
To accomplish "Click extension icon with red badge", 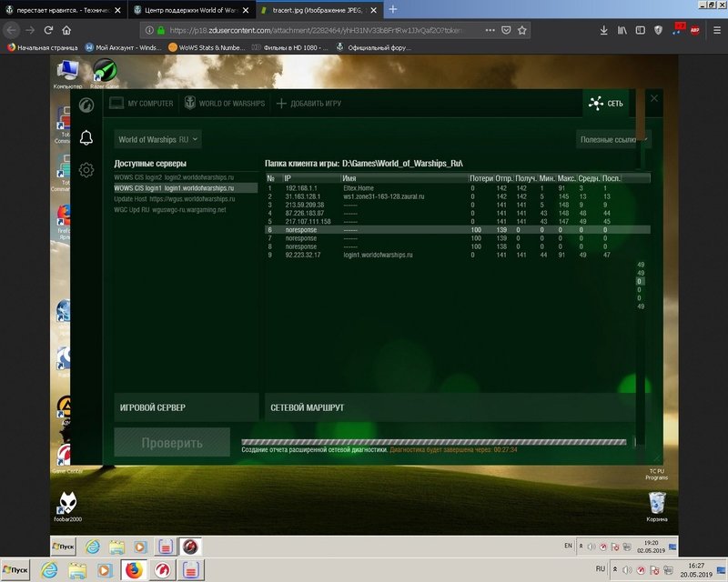I will pos(678,29).
